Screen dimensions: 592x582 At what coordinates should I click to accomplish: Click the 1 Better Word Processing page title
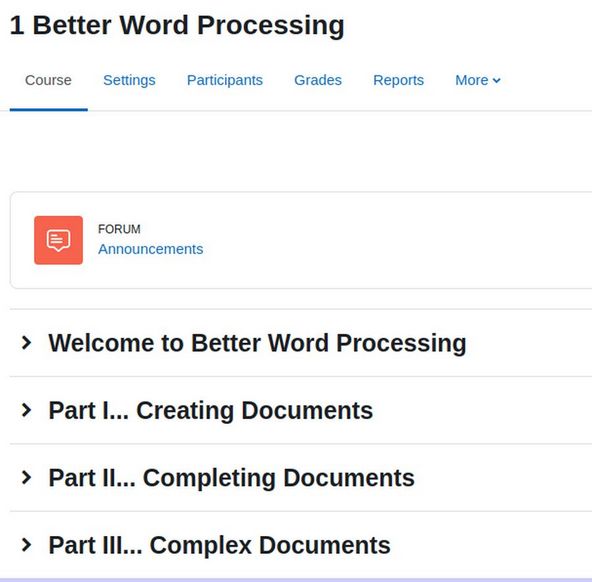(x=177, y=25)
